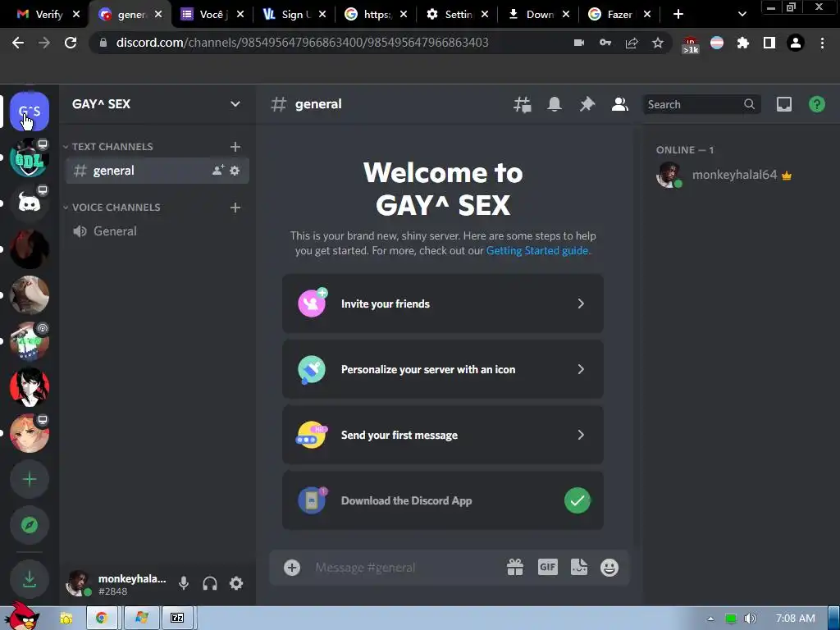Open Send your first message card
The height and width of the screenshot is (630, 840).
pyautogui.click(x=442, y=435)
